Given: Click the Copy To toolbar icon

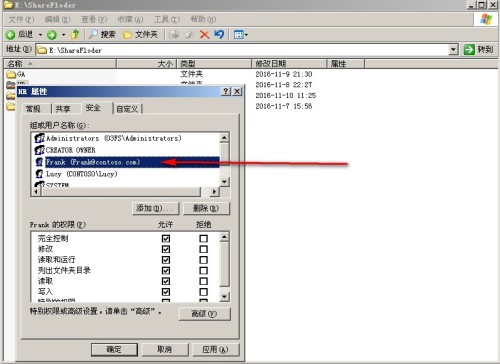Looking at the screenshot, I should tap(189, 34).
